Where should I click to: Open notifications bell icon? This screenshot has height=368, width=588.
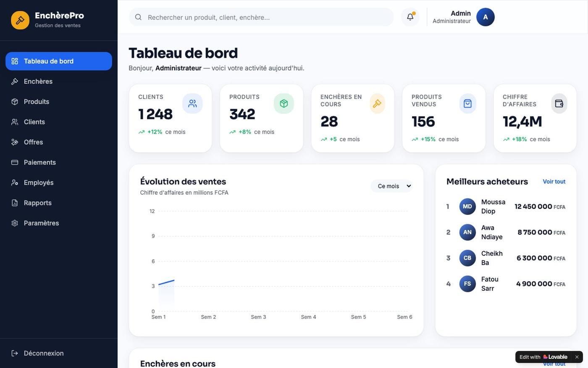[410, 17]
